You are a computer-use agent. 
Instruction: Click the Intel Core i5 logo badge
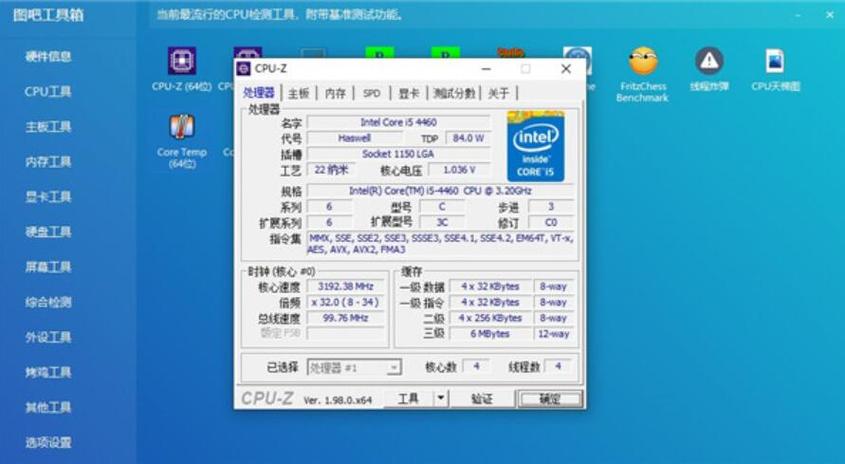536,146
